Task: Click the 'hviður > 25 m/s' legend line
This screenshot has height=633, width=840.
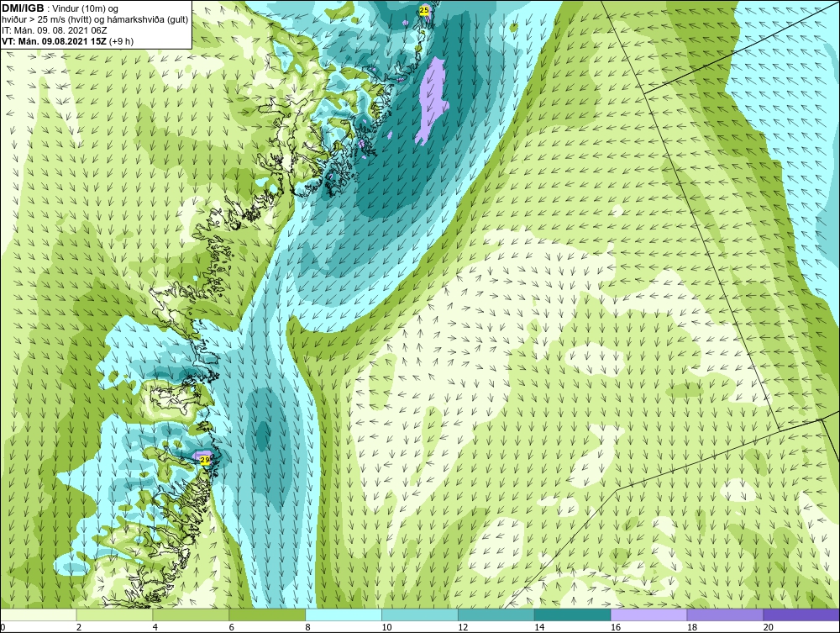Action: coord(96,20)
